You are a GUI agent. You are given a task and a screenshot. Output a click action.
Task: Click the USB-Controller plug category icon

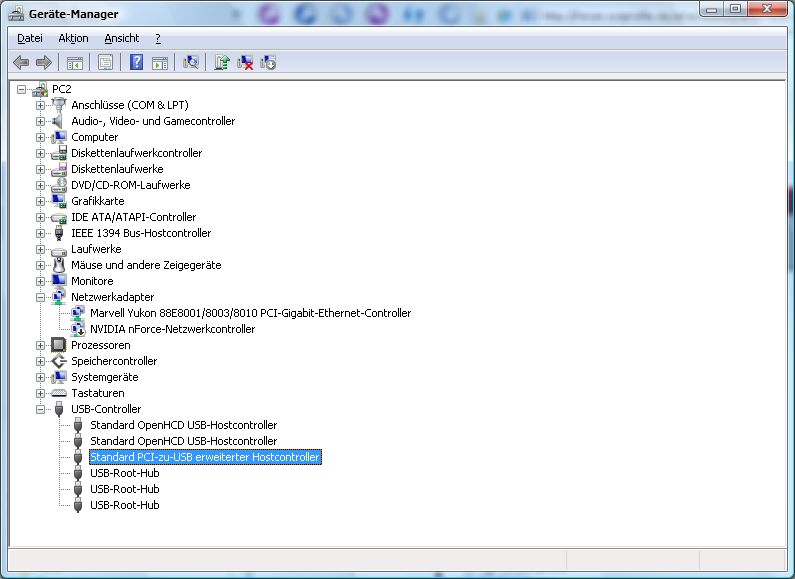coord(59,409)
